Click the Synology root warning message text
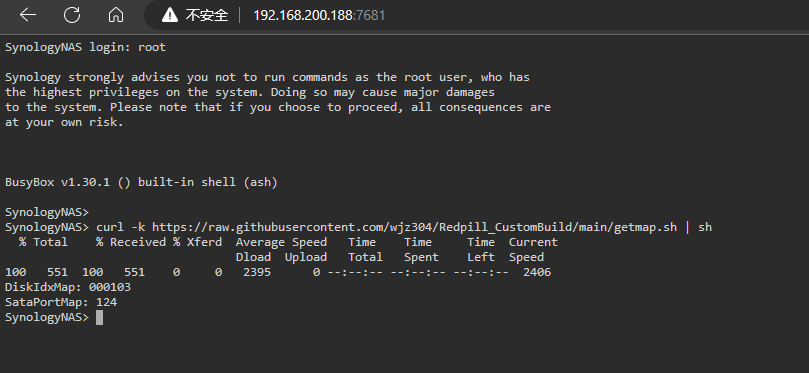Viewport: 809px width, 373px height. [278, 100]
